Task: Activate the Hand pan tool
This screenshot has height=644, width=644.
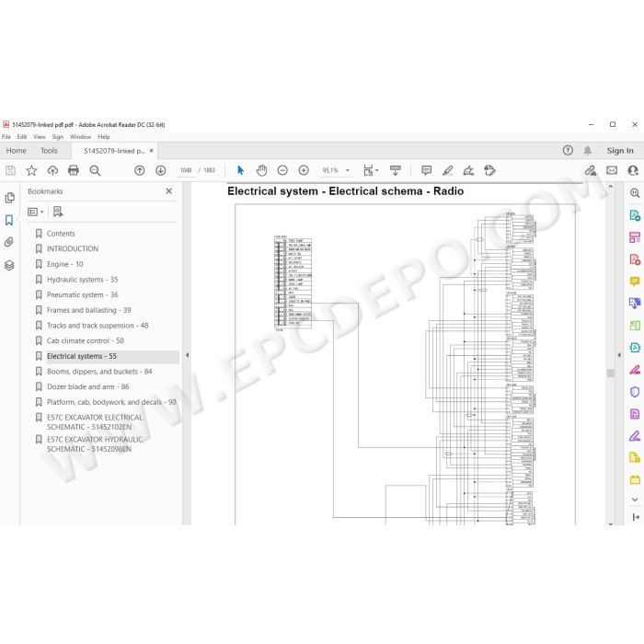Action: [261, 170]
